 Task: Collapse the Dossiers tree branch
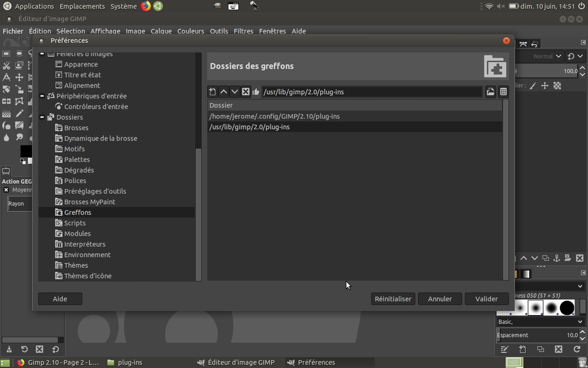(x=42, y=117)
